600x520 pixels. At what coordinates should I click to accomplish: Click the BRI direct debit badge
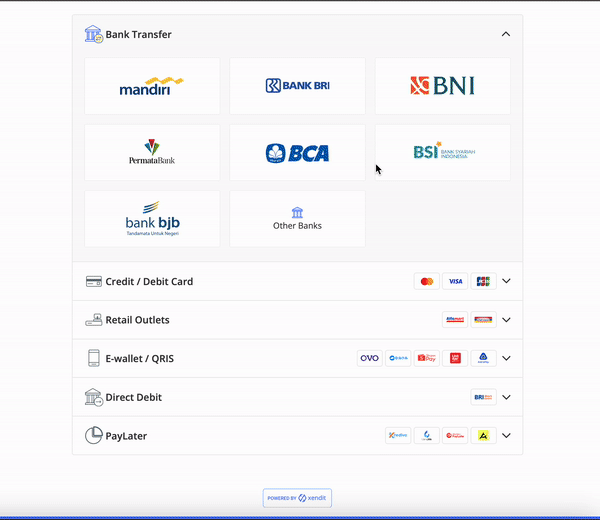click(483, 397)
